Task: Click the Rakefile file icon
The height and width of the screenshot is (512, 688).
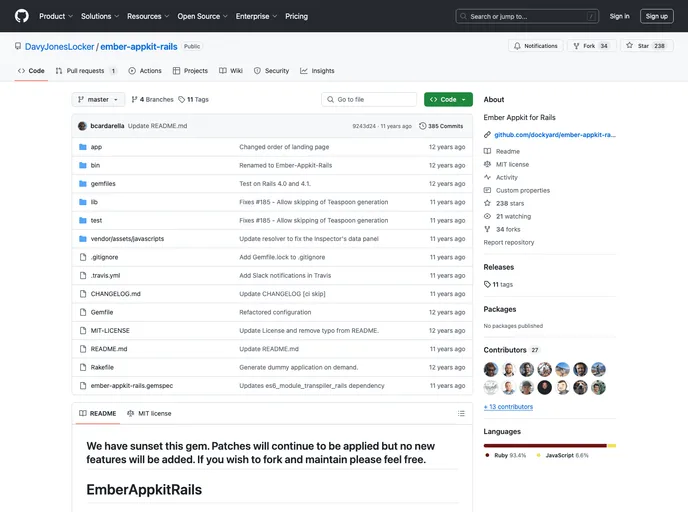Action: coord(83,367)
